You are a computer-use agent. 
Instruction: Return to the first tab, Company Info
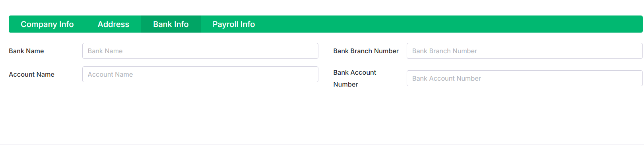[47, 24]
